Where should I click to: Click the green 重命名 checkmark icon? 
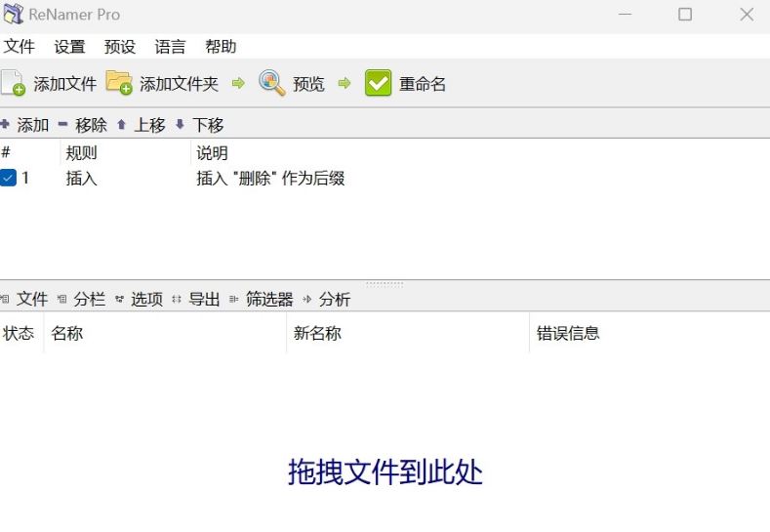click(x=378, y=84)
